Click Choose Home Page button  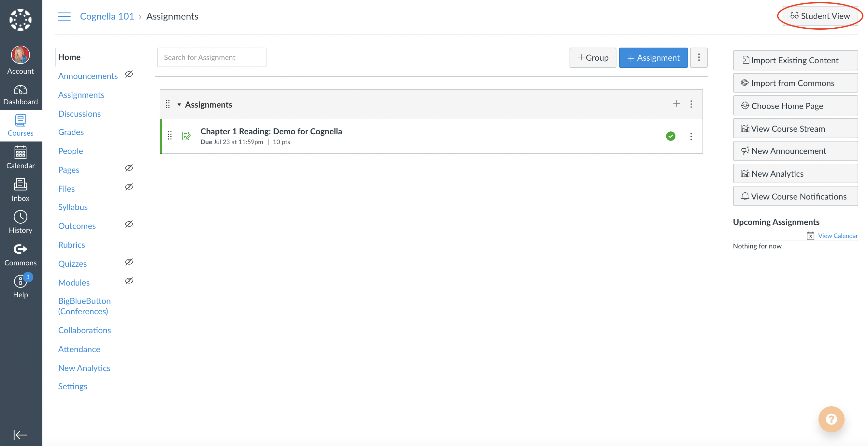point(795,106)
